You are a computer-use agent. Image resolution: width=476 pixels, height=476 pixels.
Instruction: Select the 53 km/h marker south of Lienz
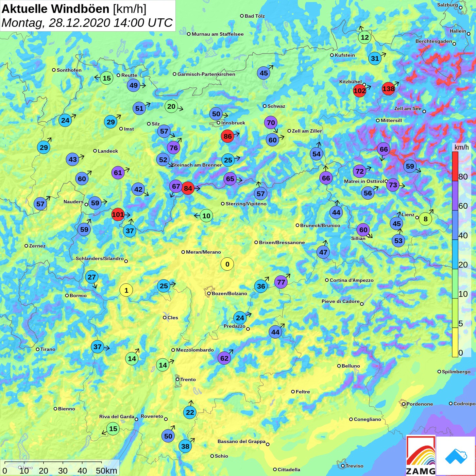pyautogui.click(x=398, y=240)
